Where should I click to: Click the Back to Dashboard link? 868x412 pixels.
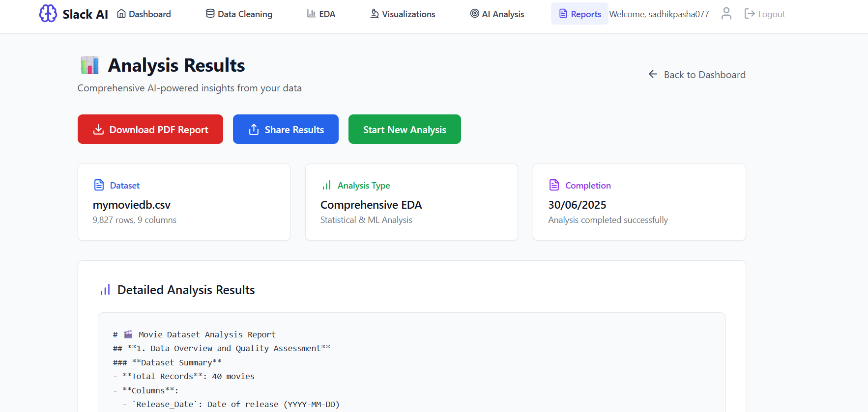(x=696, y=75)
